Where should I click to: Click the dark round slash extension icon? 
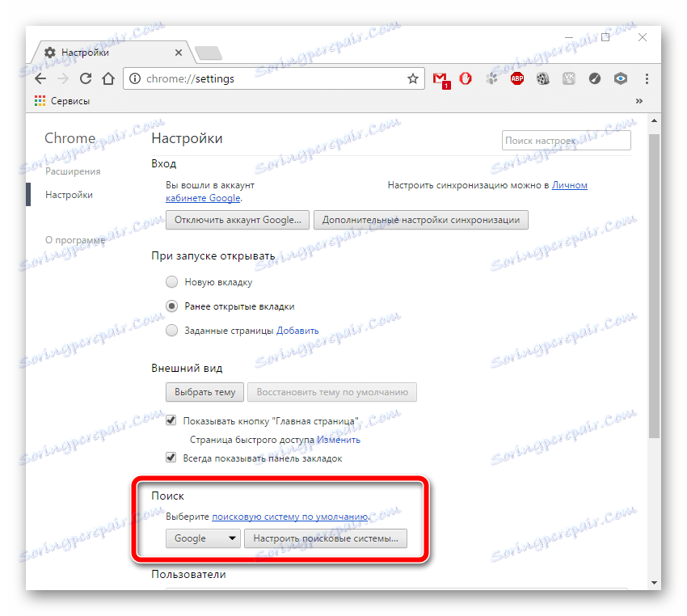click(595, 79)
